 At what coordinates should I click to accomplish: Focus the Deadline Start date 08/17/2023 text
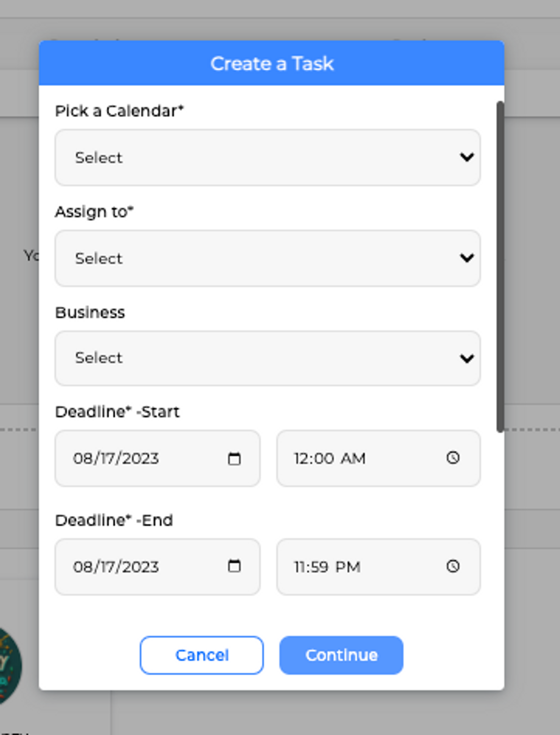click(116, 458)
